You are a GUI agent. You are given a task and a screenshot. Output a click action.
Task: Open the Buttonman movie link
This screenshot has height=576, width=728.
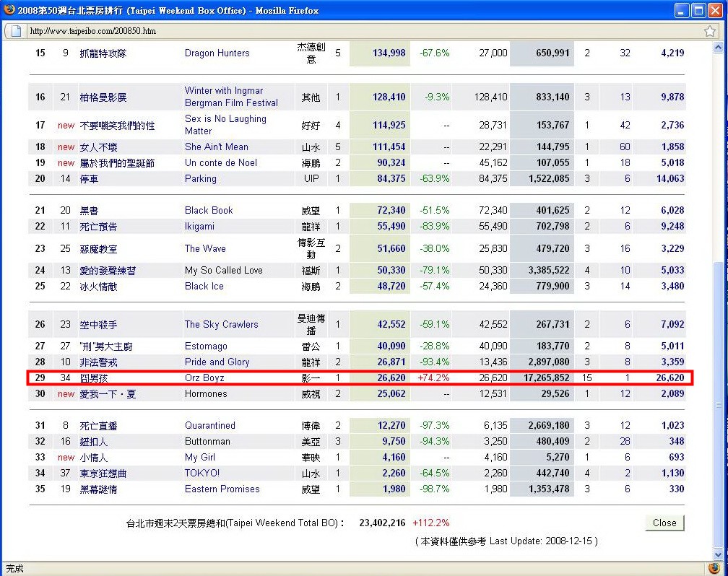tap(207, 441)
